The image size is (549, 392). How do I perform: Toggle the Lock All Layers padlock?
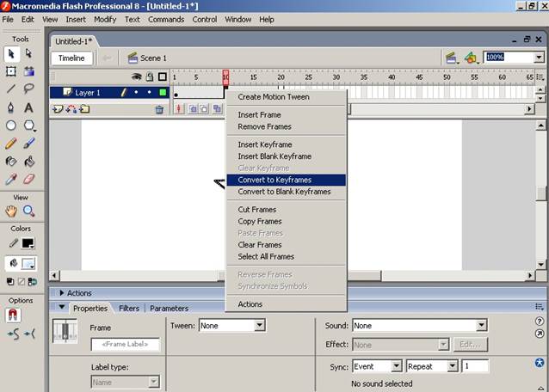coord(150,77)
